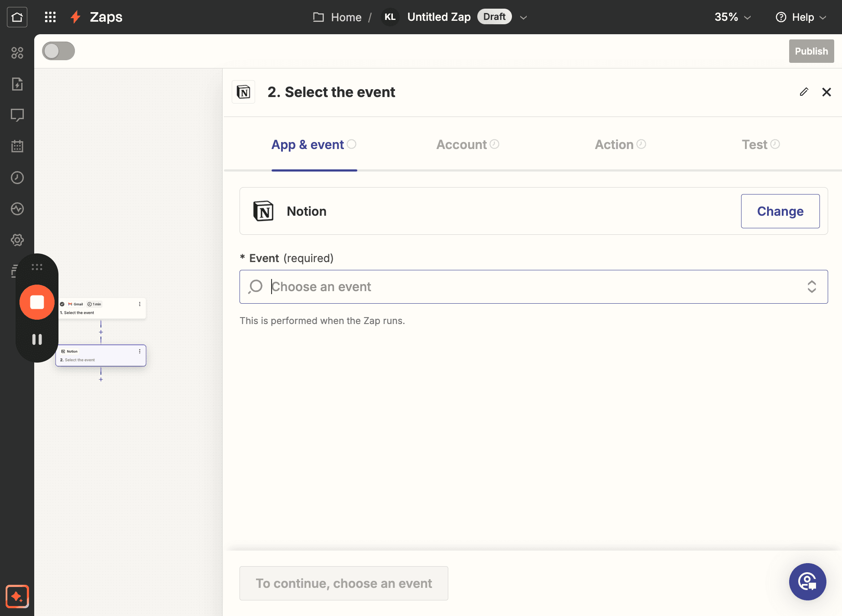Click the KL owner avatar
842x616 pixels.
click(x=390, y=17)
